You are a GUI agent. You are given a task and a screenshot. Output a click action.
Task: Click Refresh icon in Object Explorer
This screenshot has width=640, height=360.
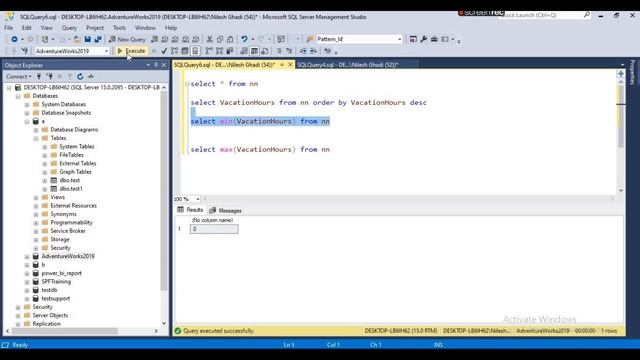click(80, 76)
